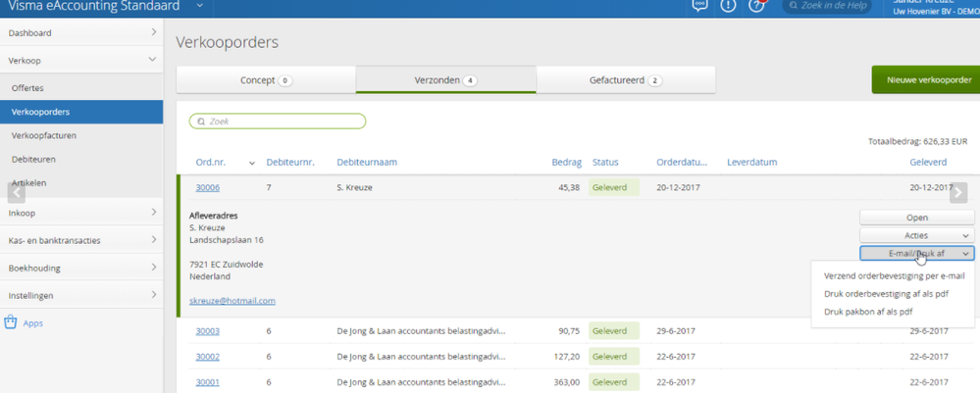Sort by Orderdatum column header
The image size is (980, 393).
682,163
